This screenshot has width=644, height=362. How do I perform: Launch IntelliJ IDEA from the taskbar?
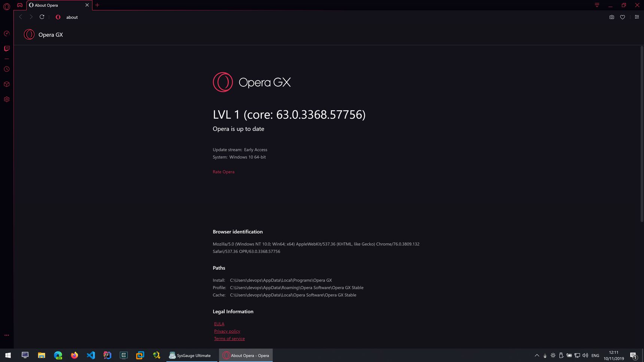tap(107, 355)
